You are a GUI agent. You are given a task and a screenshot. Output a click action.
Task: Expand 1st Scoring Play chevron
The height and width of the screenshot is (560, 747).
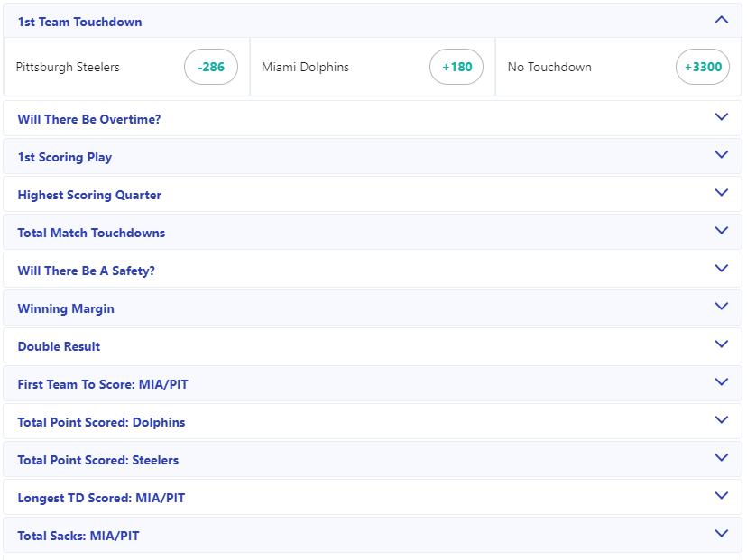(x=721, y=154)
